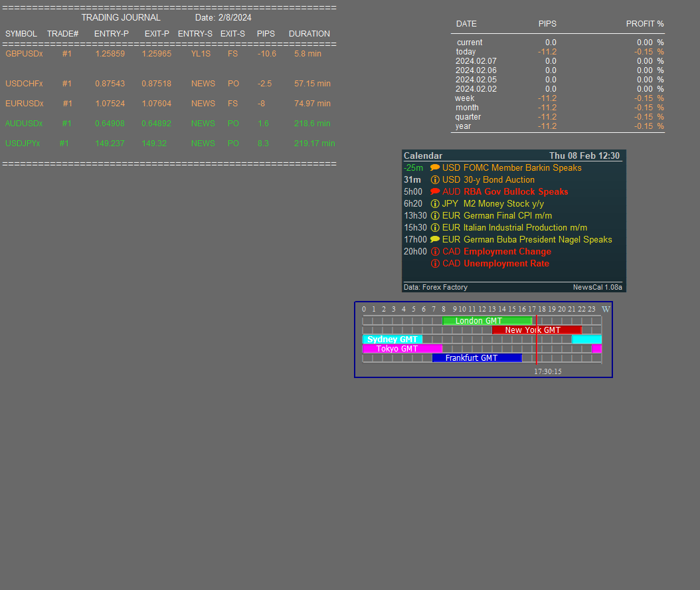
Task: Click the 5.8 min duration
Action: pyautogui.click(x=307, y=54)
